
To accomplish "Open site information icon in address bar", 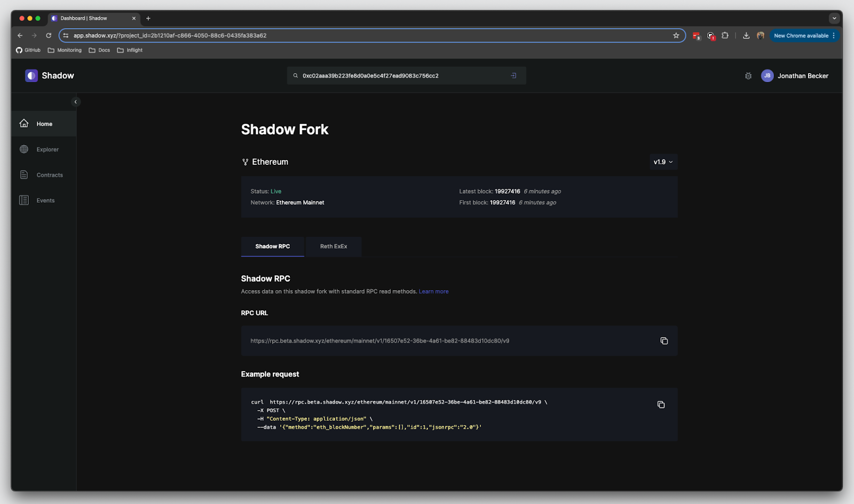I will [66, 36].
